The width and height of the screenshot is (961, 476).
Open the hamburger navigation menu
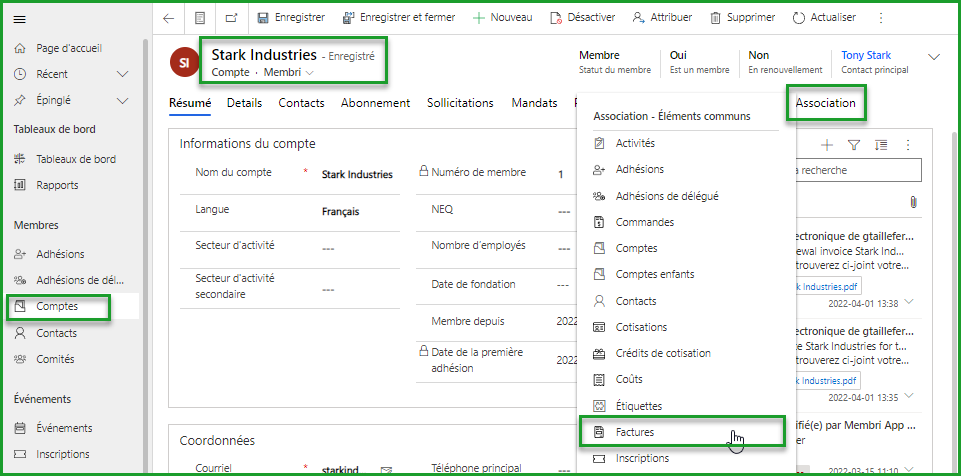[19, 19]
